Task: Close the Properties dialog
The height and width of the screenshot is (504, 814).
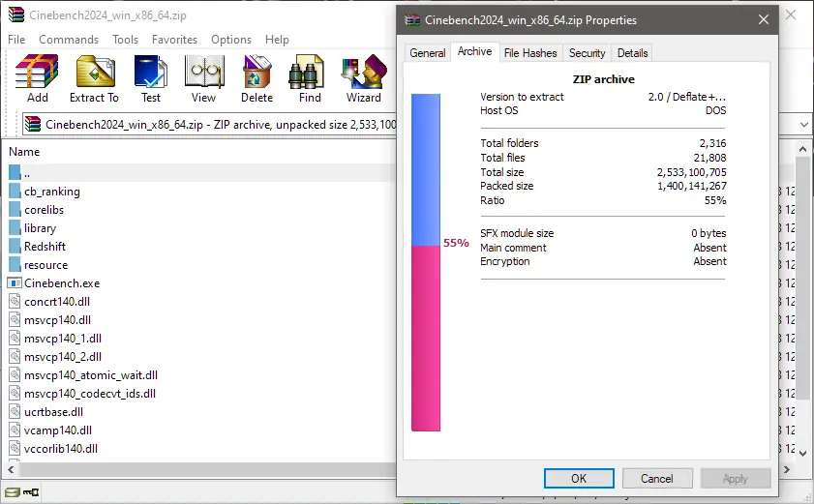Action: pyautogui.click(x=763, y=19)
